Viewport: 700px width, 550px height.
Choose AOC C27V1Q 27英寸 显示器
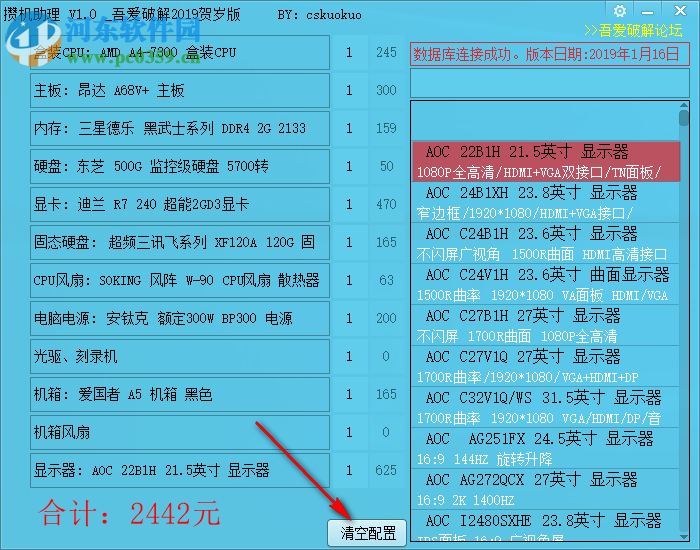tap(546, 367)
